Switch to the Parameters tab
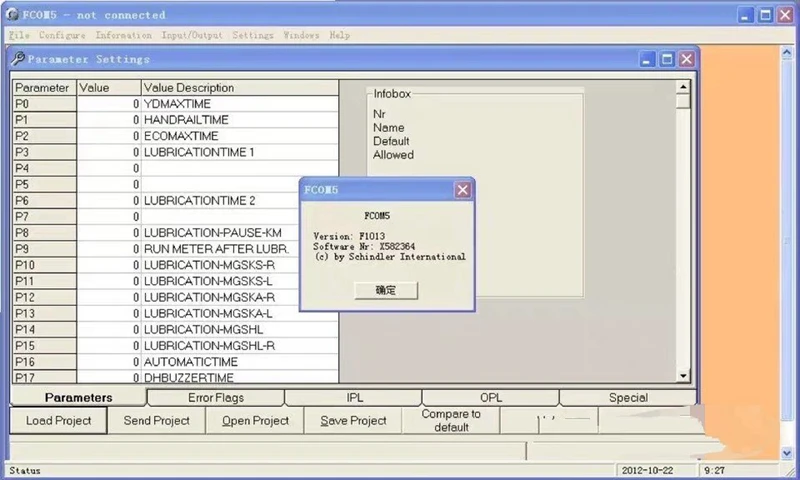This screenshot has height=480, width=800. 79,397
